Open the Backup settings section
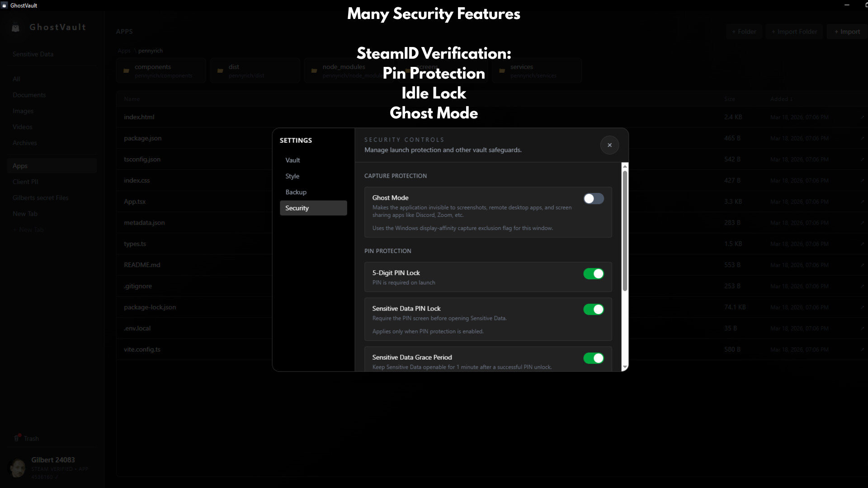The width and height of the screenshot is (868, 488). (296, 192)
